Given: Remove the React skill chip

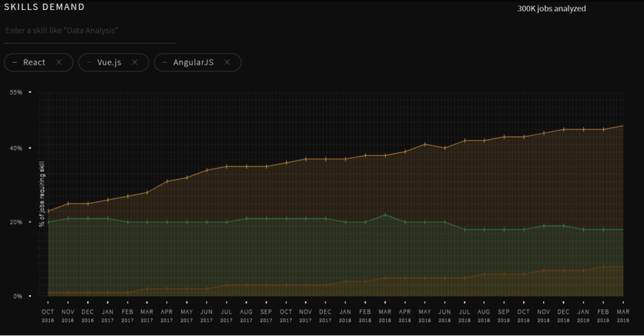Looking at the screenshot, I should pyautogui.click(x=59, y=62).
